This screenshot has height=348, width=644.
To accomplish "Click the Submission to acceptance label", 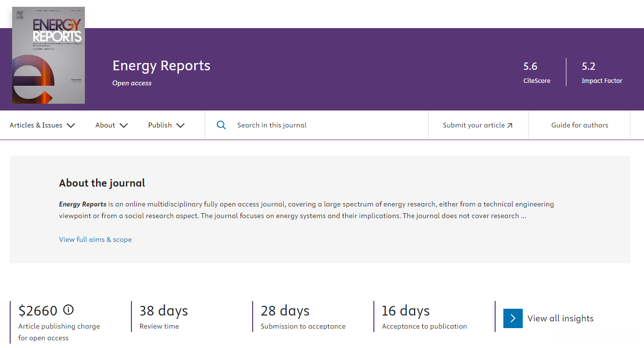I will click(303, 326).
